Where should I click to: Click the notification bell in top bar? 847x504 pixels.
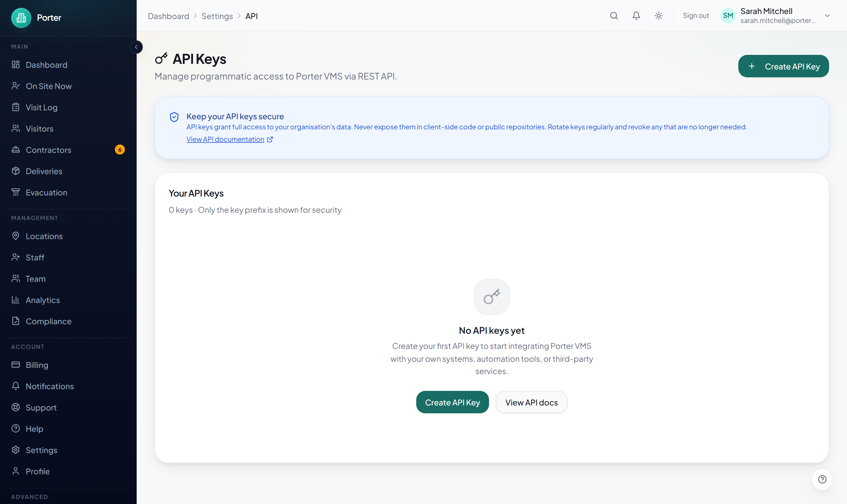636,16
